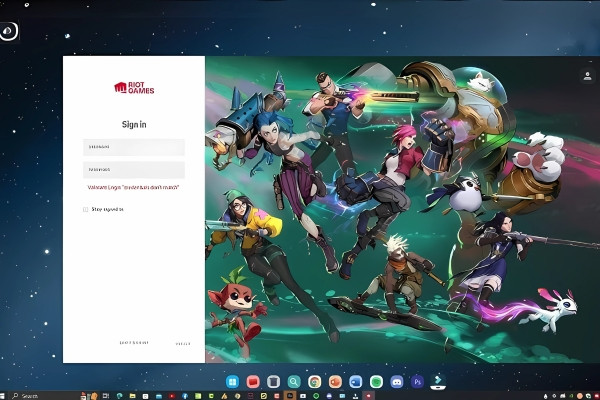The image size is (600, 400).
Task: Click the Username input field
Action: [x=134, y=147]
